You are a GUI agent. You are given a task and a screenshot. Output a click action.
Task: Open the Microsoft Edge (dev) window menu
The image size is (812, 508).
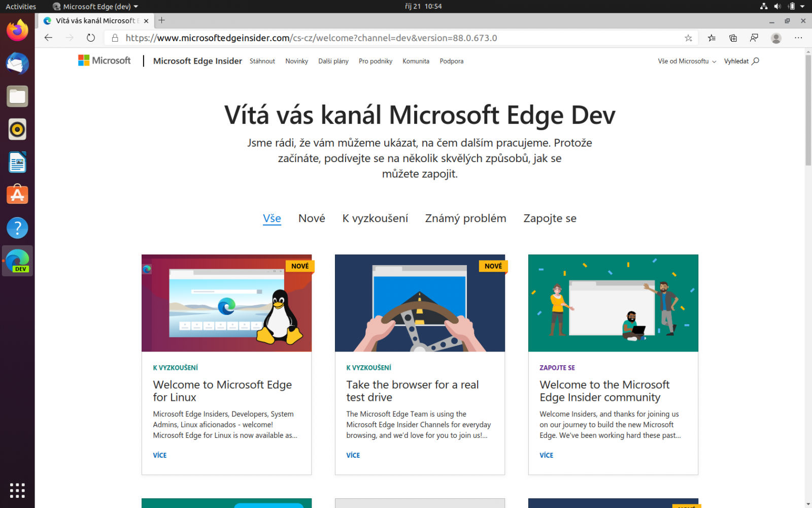95,6
